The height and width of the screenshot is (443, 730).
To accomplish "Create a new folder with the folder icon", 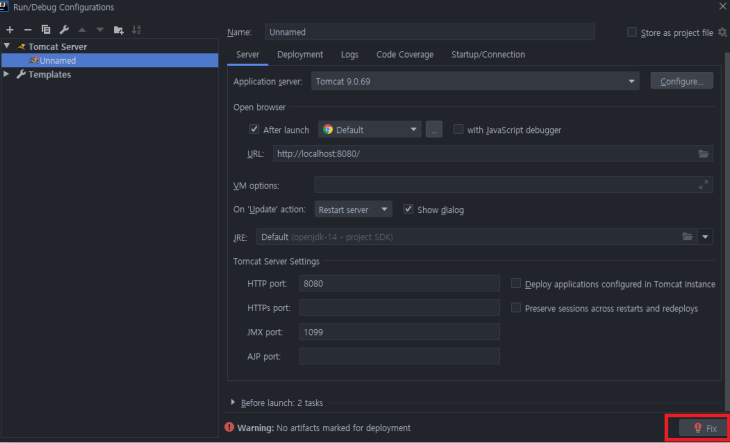I will tap(119, 30).
